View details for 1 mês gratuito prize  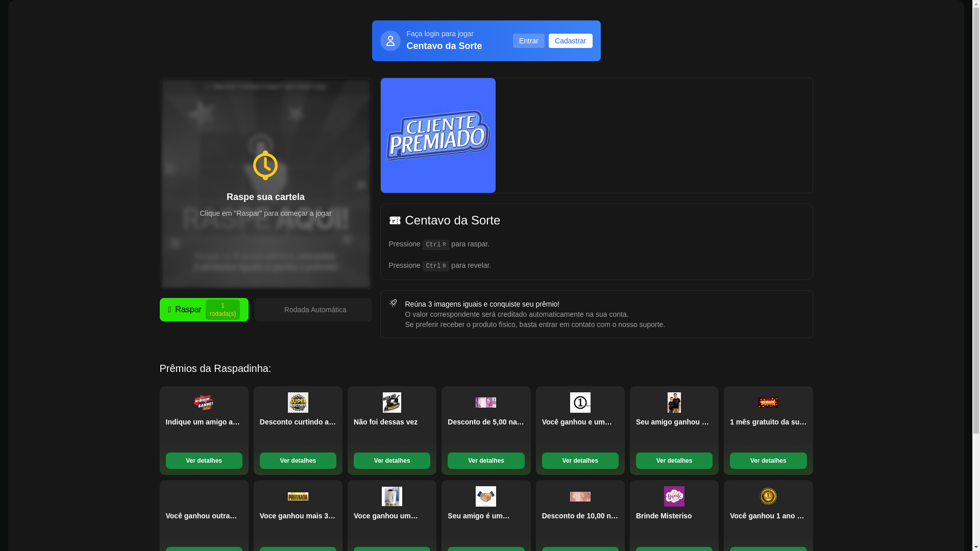(768, 461)
